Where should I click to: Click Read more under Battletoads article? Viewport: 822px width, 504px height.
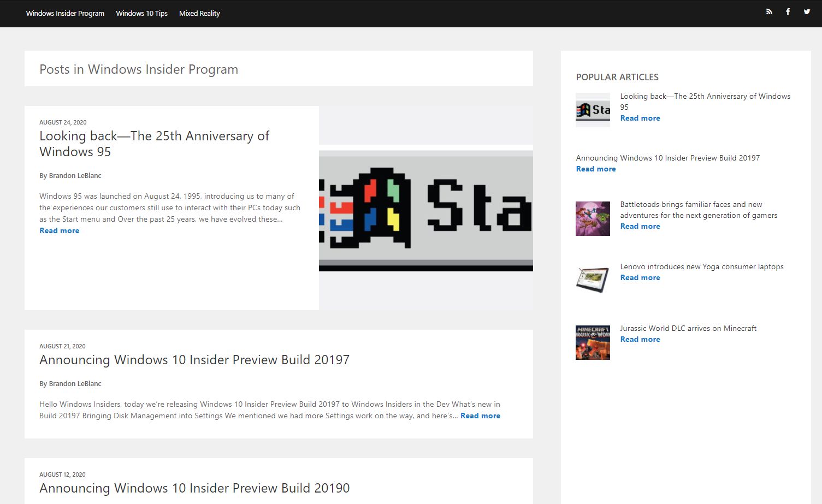640,226
